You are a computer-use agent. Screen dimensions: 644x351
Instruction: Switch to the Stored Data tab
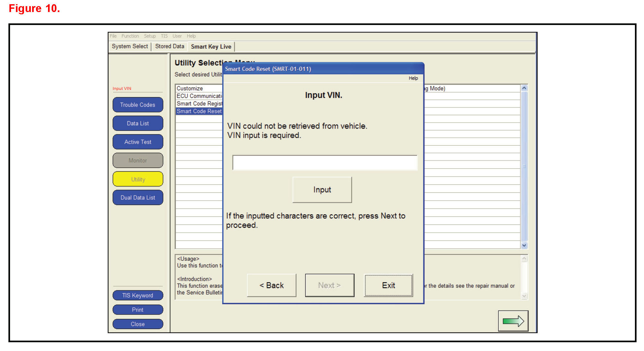[169, 46]
